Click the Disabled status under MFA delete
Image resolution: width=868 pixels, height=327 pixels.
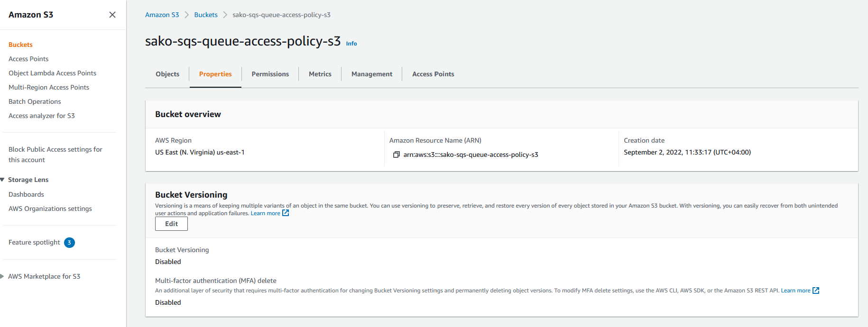(x=168, y=302)
